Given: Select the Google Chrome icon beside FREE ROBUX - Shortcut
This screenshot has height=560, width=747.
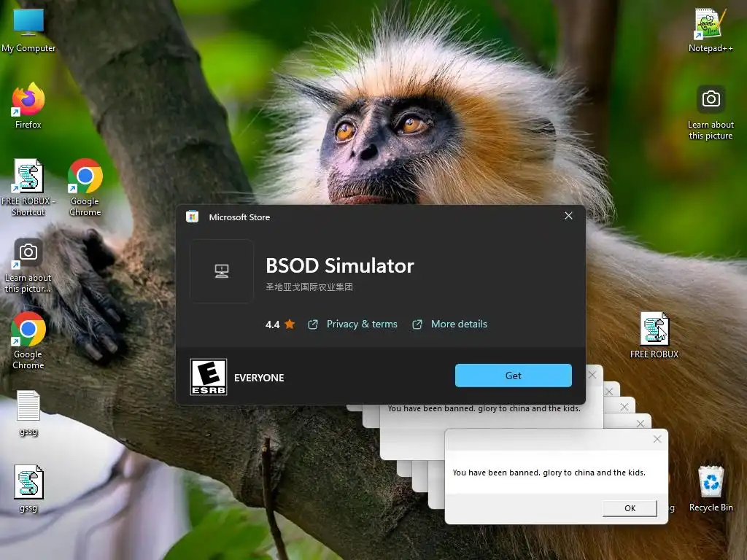Looking at the screenshot, I should [85, 187].
